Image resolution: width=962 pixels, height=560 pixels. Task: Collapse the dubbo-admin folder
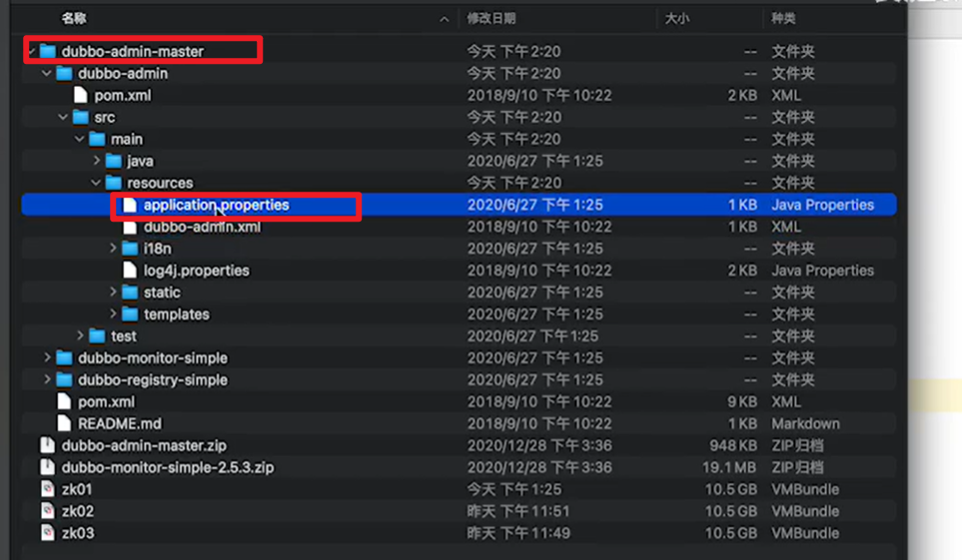[47, 74]
